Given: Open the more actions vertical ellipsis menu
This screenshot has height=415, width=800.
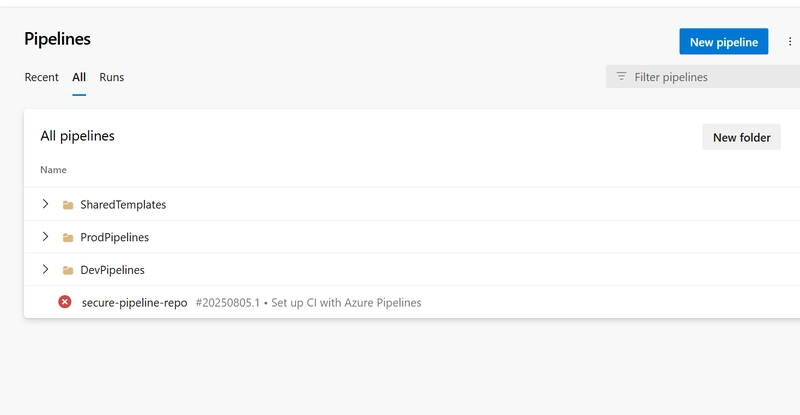Looking at the screenshot, I should coord(790,41).
